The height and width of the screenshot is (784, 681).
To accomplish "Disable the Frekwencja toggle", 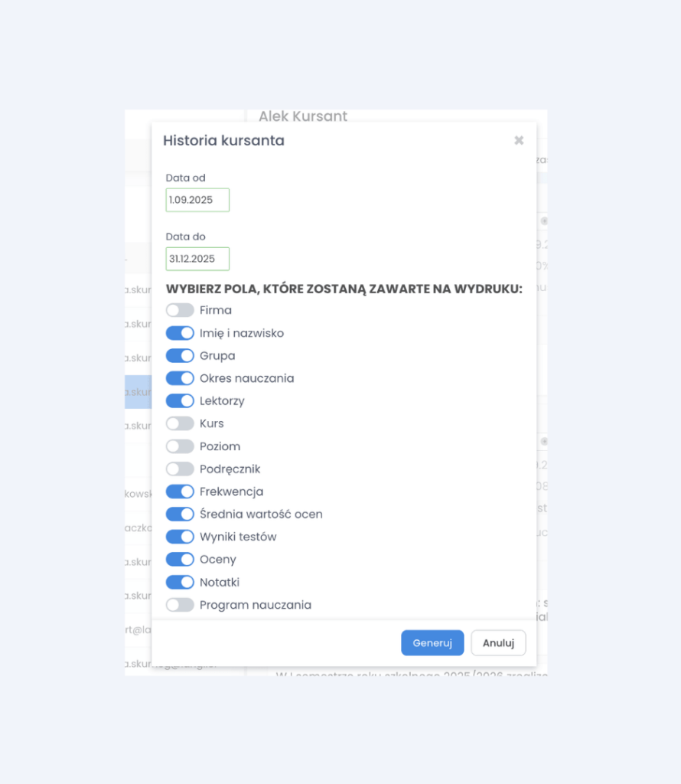I will pyautogui.click(x=180, y=492).
